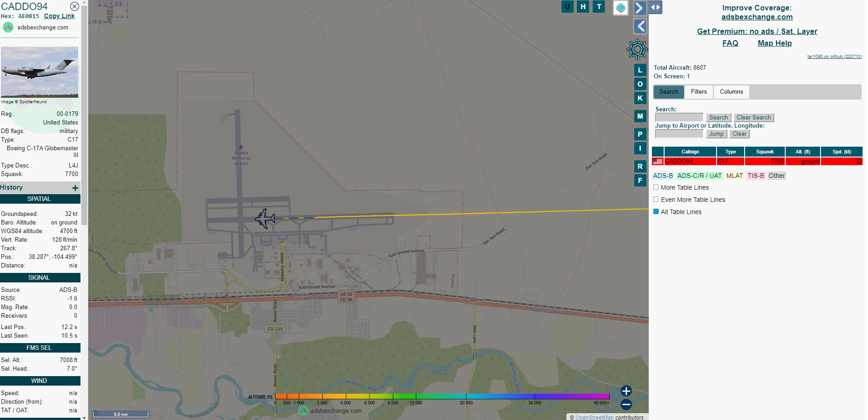This screenshot has height=420, width=868.
Task: Focus the Search text field
Action: pos(679,118)
